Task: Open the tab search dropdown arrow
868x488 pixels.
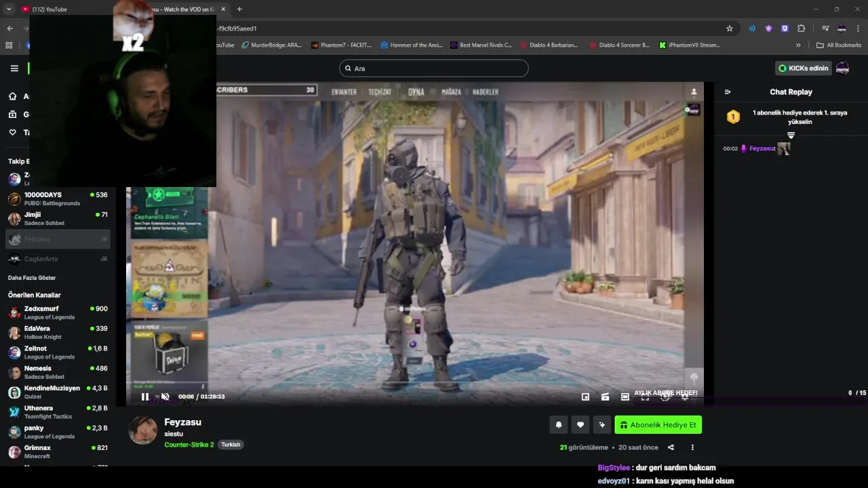Action: tap(9, 9)
